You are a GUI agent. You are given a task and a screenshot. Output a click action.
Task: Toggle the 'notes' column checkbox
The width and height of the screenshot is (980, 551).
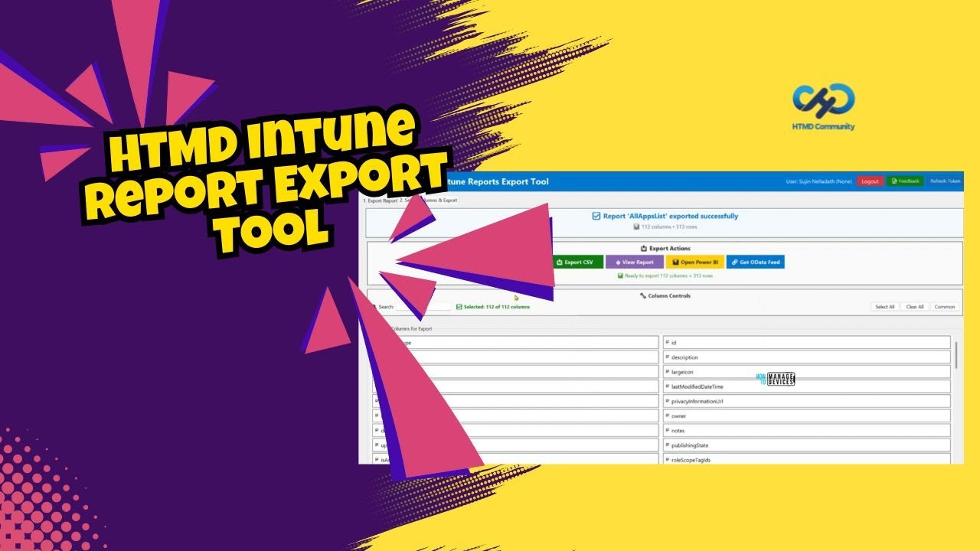click(x=668, y=431)
